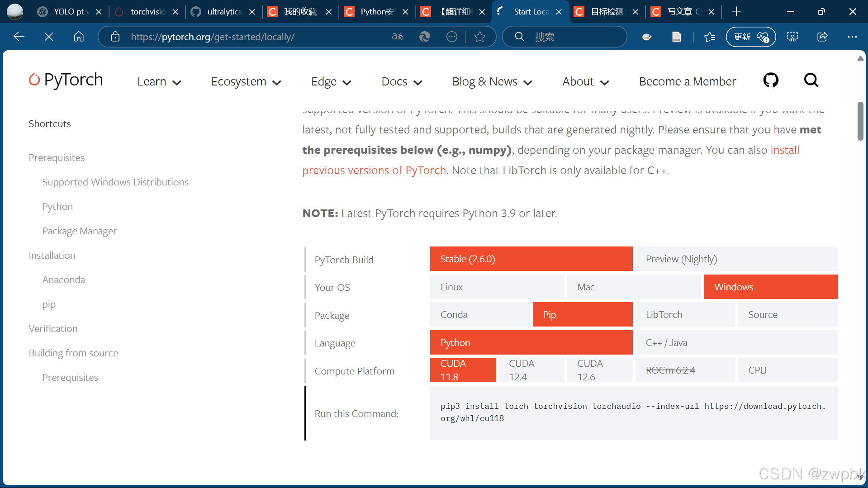Open favorites list star icon
868x488 pixels.
click(710, 37)
